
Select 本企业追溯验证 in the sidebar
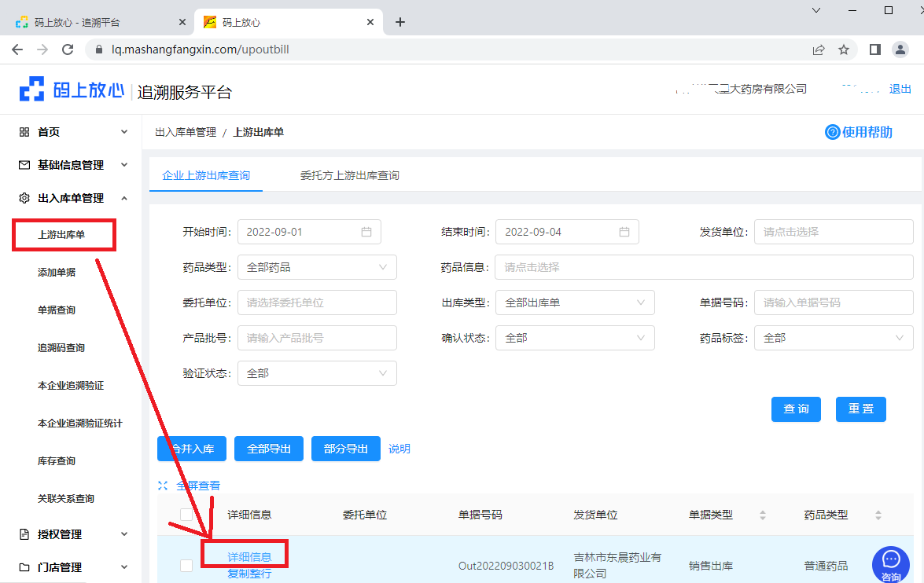71,386
